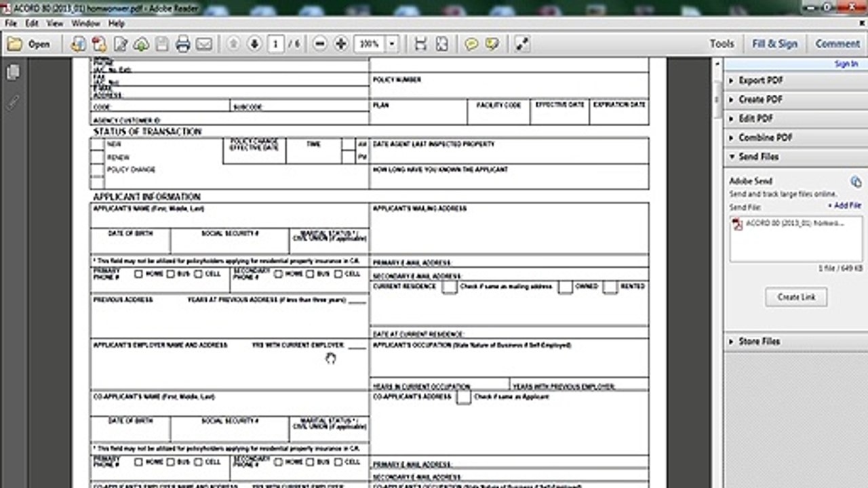Screen dimensions: 868x488
Task: Open the Comment pane
Action: tap(837, 44)
